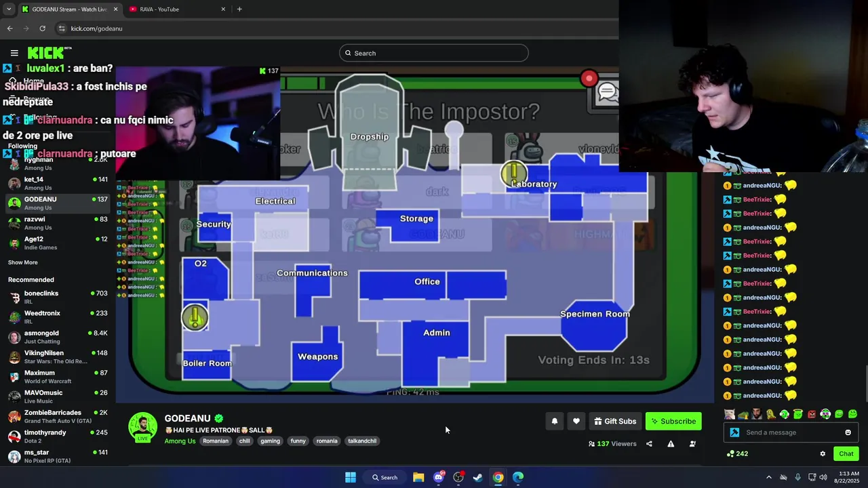Viewport: 868px width, 488px height.
Task: Follow GODEANU with the heart icon
Action: (576, 421)
